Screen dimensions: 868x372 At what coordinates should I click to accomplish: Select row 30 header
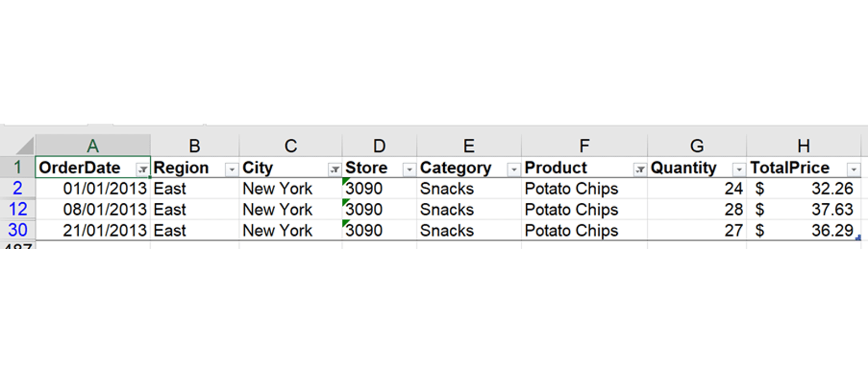[18, 230]
